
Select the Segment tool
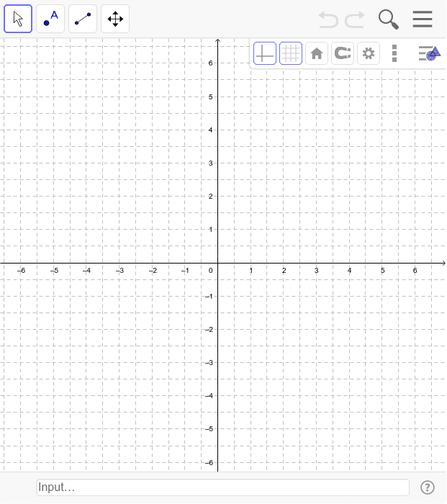pyautogui.click(x=83, y=19)
